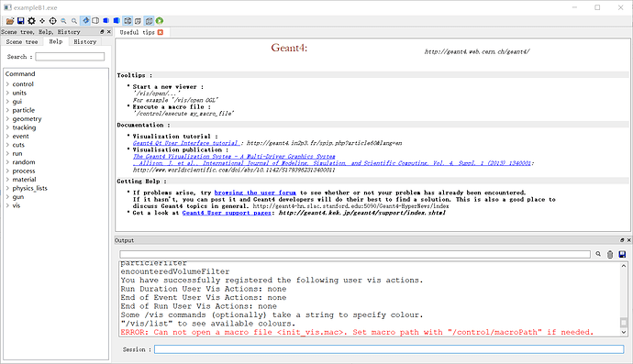Click the Output search magnifier icon
The width and height of the screenshot is (633, 364).
coord(598,254)
